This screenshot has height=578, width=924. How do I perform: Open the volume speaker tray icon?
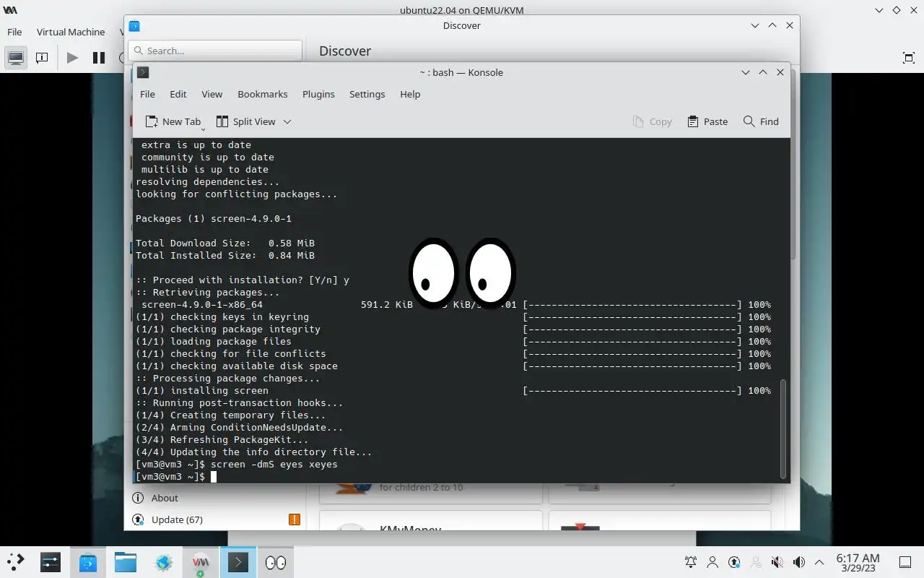[799, 561]
